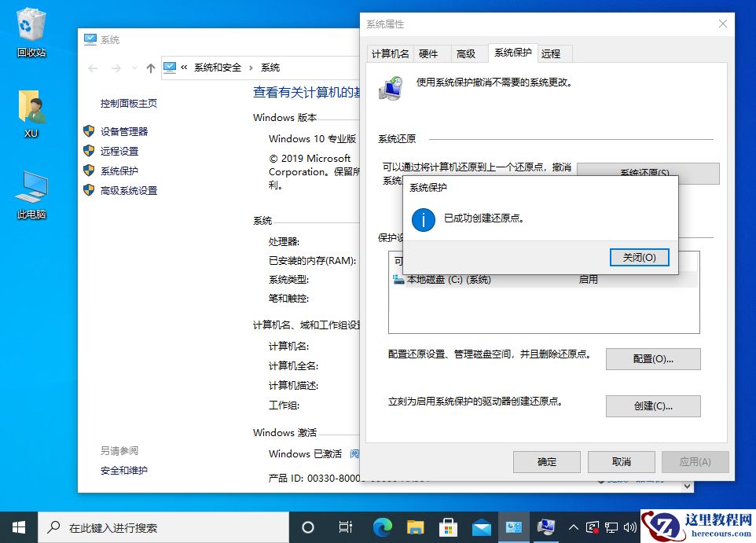
Task: Switch to the 远程 tab
Action: point(552,53)
